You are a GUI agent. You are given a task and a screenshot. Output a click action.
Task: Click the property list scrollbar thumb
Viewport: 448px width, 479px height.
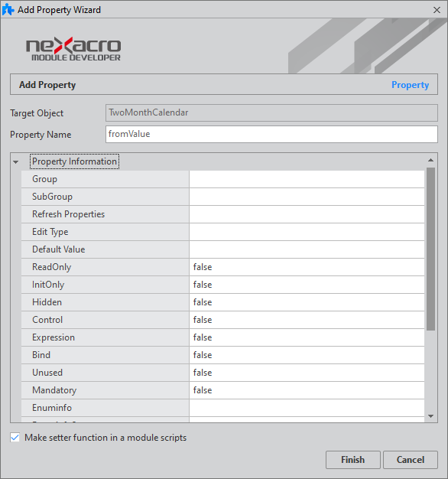tap(430, 249)
